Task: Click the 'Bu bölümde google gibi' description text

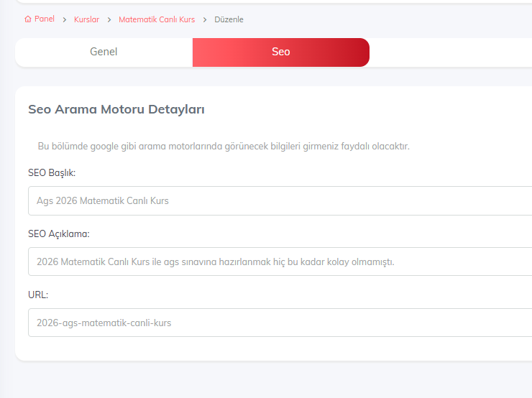Action: [224, 146]
